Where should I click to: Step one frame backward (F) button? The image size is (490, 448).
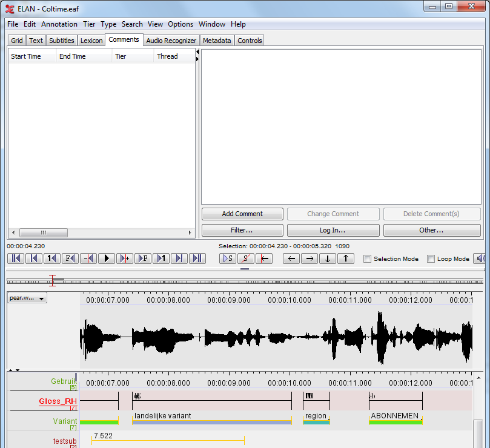click(x=70, y=259)
